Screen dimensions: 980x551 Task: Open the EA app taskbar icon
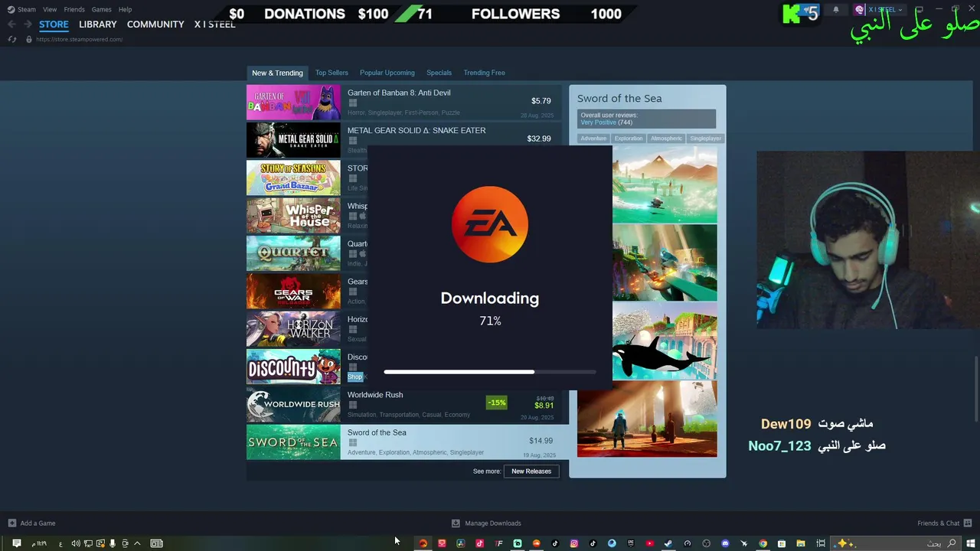coord(423,543)
